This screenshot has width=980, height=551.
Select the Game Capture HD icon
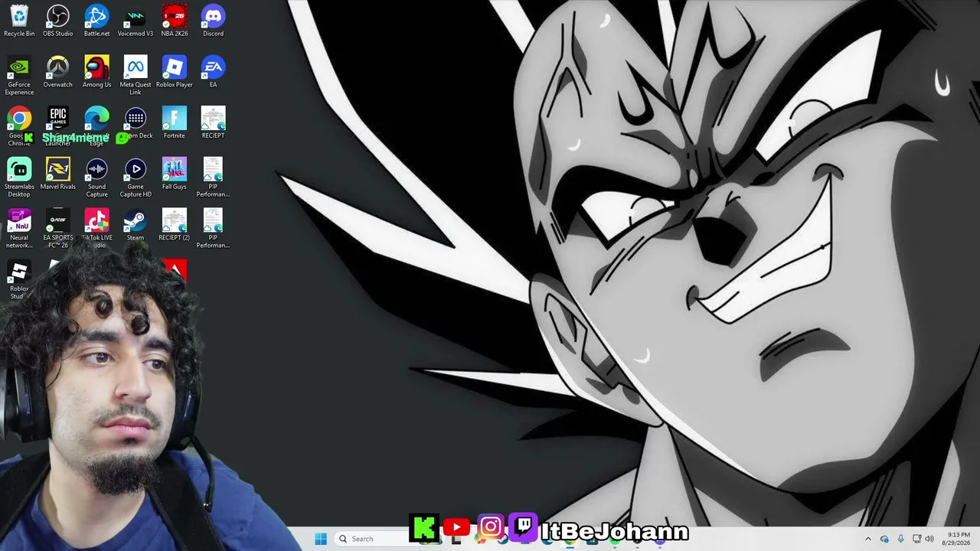[136, 178]
